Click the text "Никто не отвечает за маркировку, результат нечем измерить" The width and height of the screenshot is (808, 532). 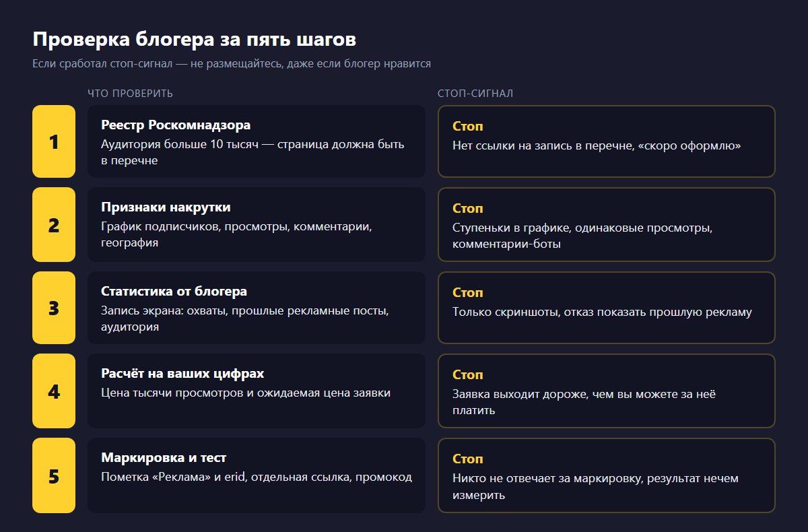point(595,486)
